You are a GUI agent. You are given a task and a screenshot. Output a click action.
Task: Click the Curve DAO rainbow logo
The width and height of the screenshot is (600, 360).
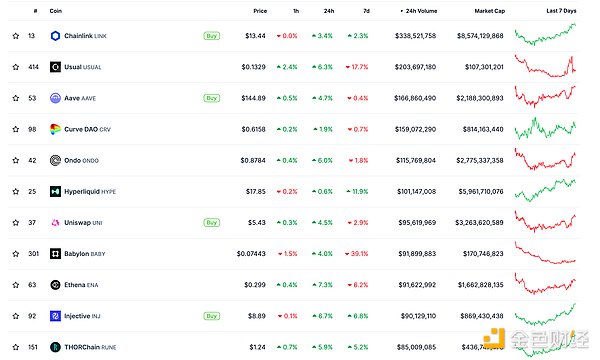[55, 129]
